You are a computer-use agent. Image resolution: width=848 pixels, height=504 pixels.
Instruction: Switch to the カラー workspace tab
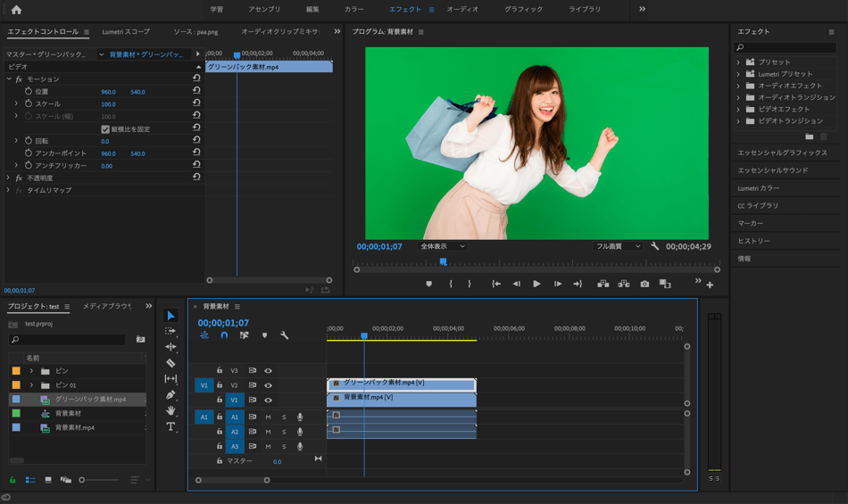353,9
